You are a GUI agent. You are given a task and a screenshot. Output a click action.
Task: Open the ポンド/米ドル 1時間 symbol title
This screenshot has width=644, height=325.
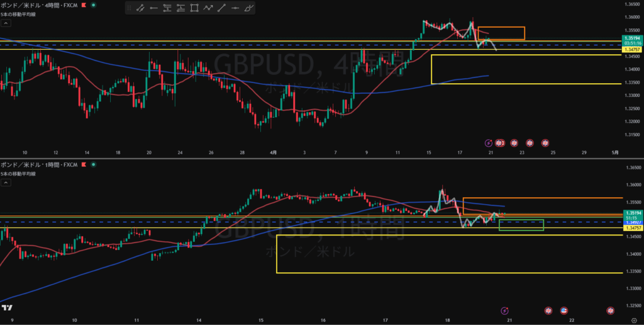pyautogui.click(x=39, y=164)
